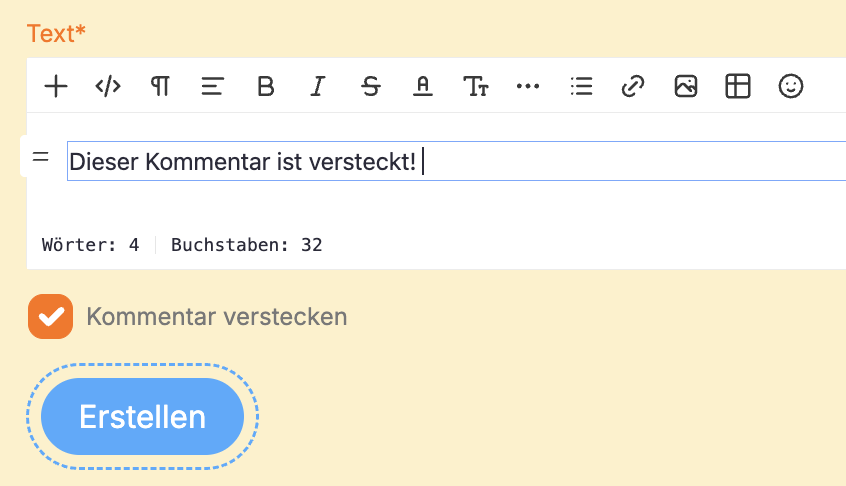Screen dimensions: 846x486
Task: Open the paragraph format dropdown
Action: [x=160, y=87]
